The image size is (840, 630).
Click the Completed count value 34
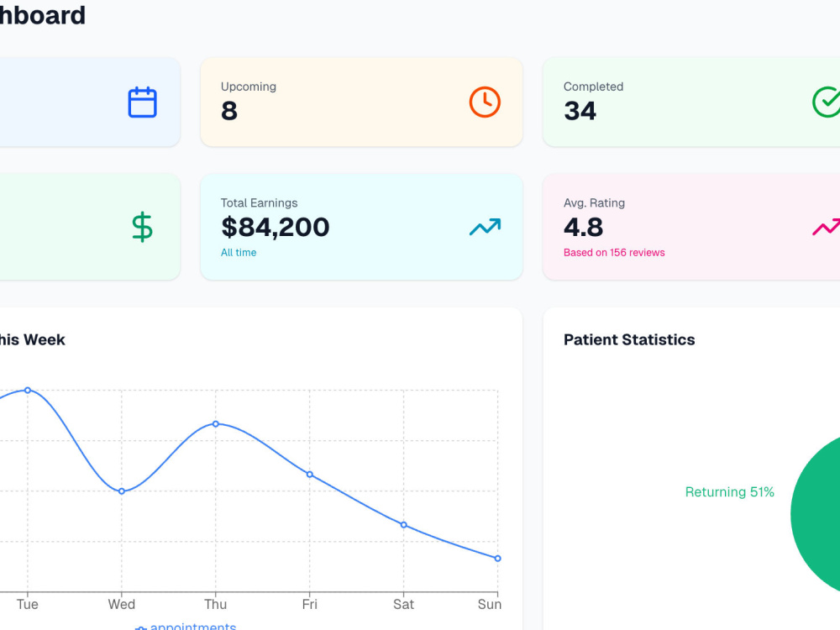(580, 111)
